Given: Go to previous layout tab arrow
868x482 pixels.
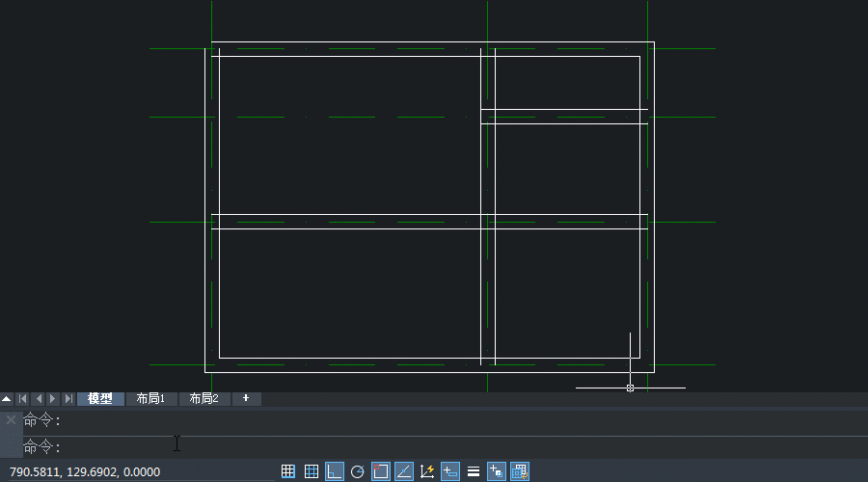Looking at the screenshot, I should 38,398.
